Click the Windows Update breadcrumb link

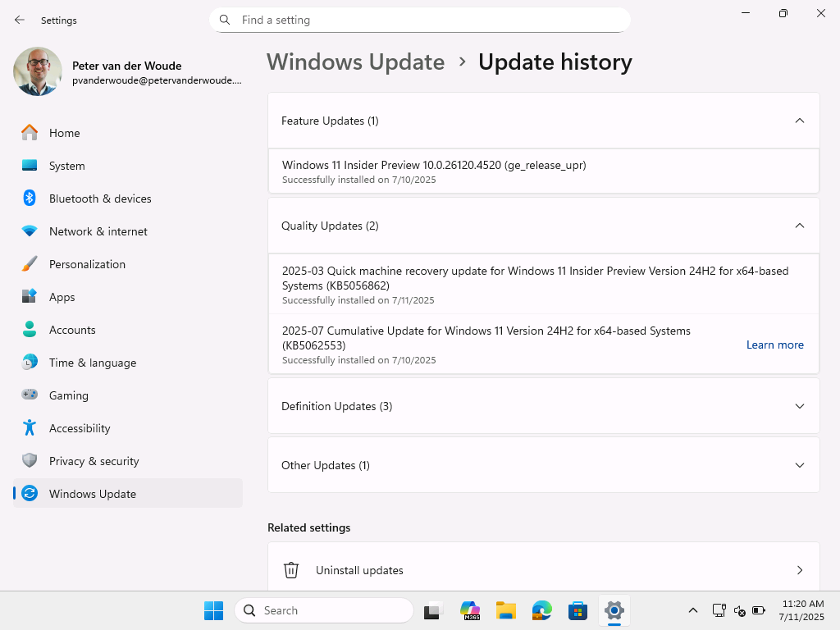355,62
